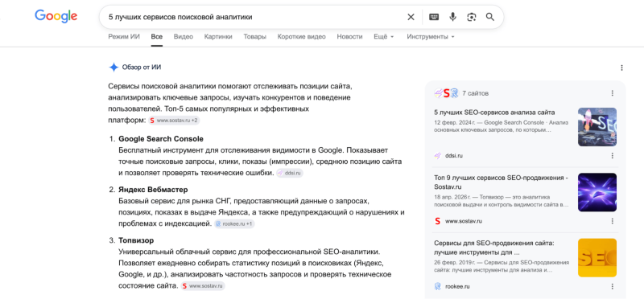The image size is (644, 299).
Task: Open three-dot menu for ddsi.ru result
Action: coord(613,156)
